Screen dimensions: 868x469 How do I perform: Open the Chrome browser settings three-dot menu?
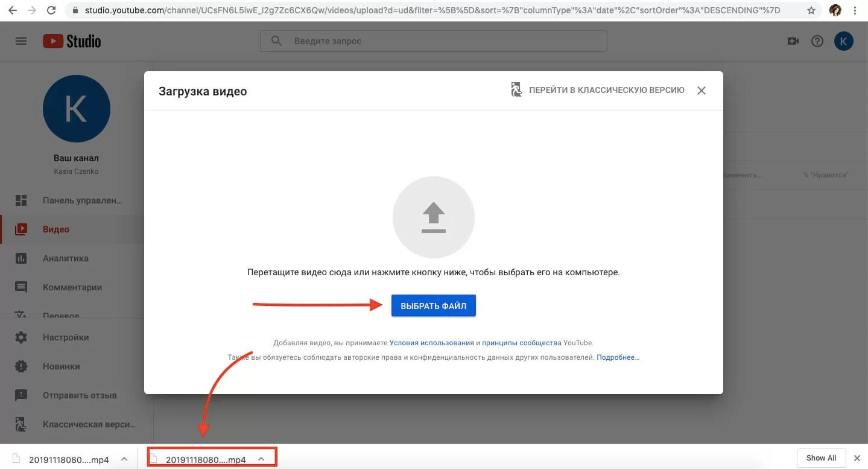pyautogui.click(x=855, y=10)
